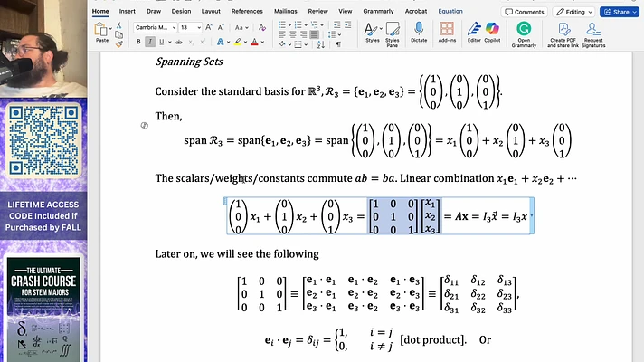Go to the References tab

(x=247, y=11)
